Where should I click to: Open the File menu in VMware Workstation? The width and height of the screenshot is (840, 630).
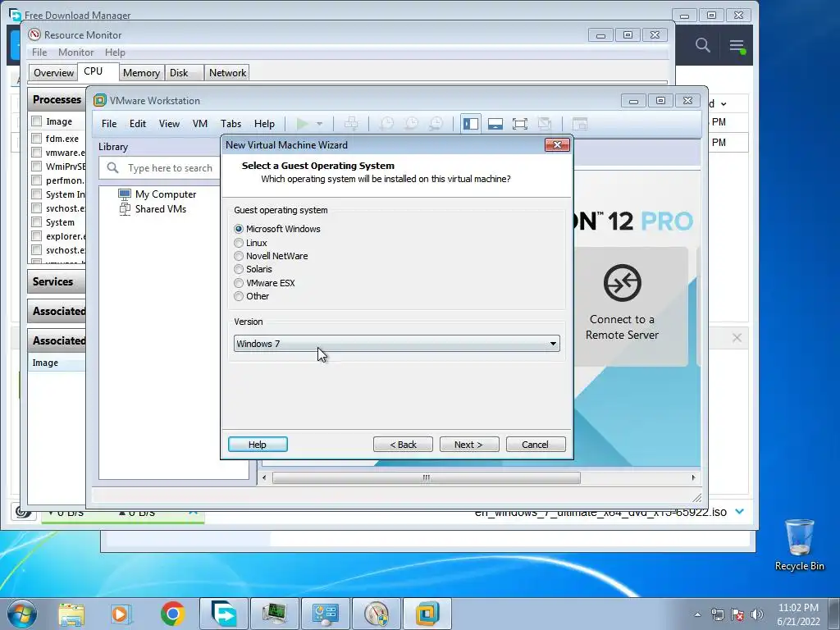click(109, 124)
